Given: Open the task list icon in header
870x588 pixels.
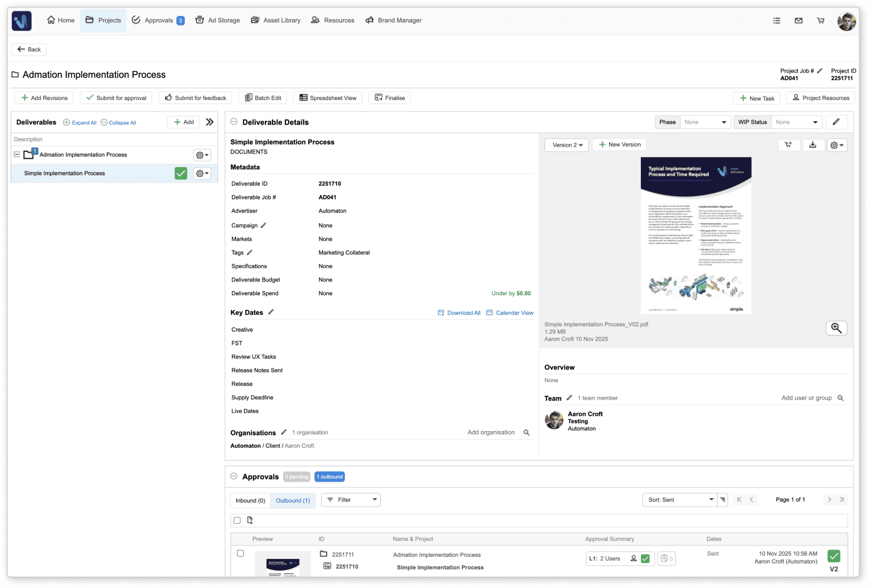Looking at the screenshot, I should pos(776,20).
